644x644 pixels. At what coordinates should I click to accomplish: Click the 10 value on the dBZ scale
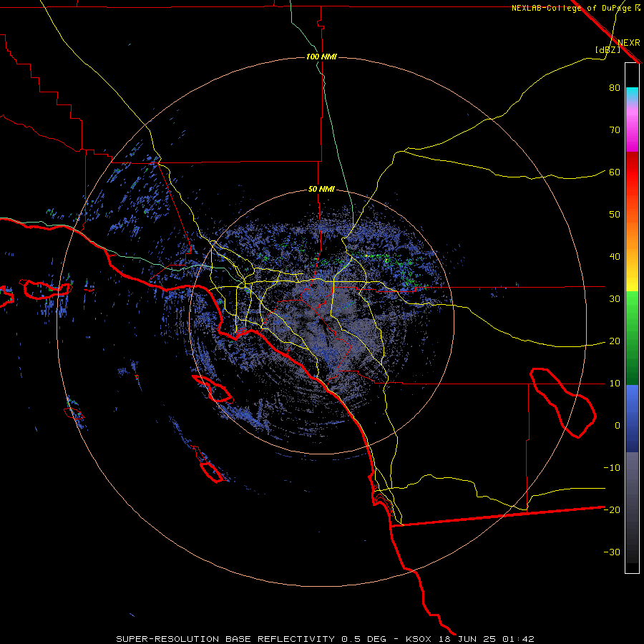click(x=615, y=384)
